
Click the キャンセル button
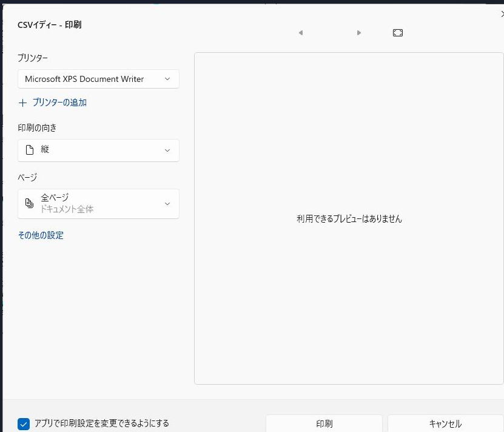tap(445, 424)
